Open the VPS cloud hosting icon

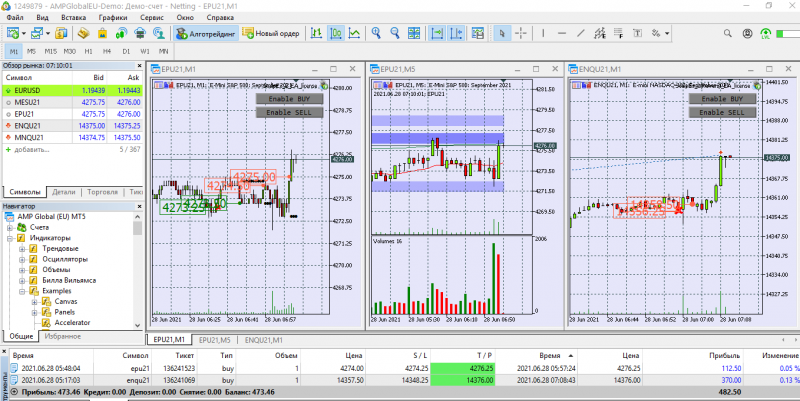(x=139, y=34)
